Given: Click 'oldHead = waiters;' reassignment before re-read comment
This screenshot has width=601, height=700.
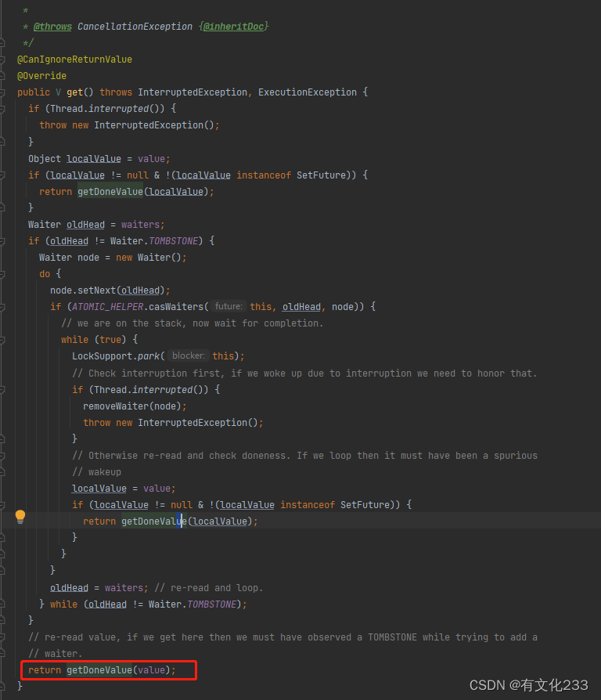Looking at the screenshot, I should coord(99,588).
